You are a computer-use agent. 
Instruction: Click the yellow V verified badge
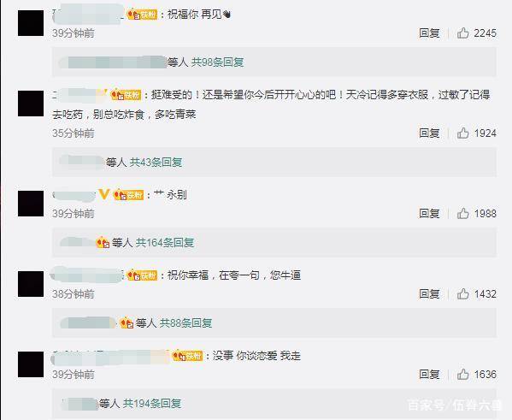pos(103,194)
